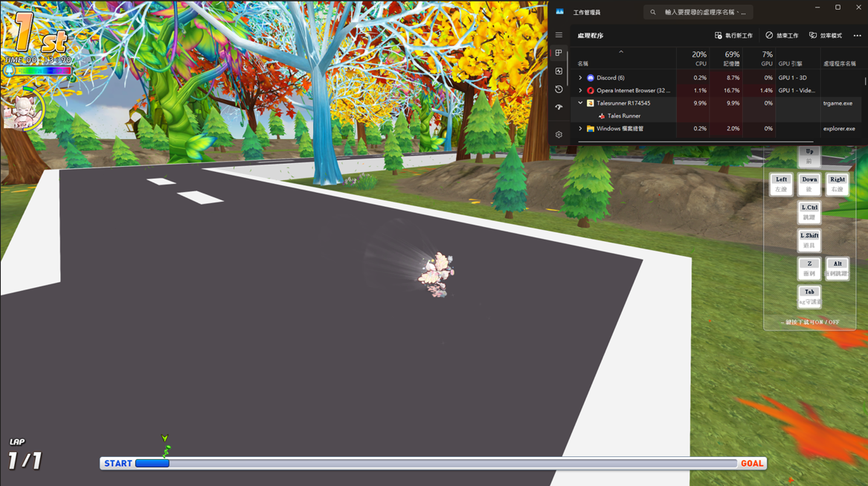
Task: Click the Left key in the key overlay
Action: point(781,185)
